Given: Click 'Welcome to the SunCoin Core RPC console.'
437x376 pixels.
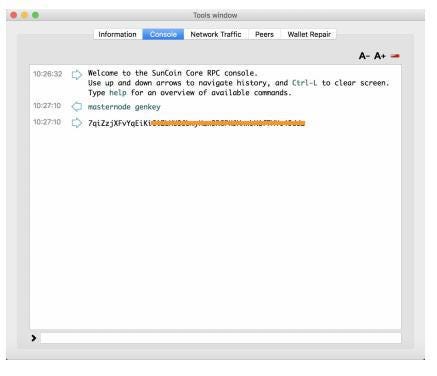Looking at the screenshot, I should tap(173, 73).
